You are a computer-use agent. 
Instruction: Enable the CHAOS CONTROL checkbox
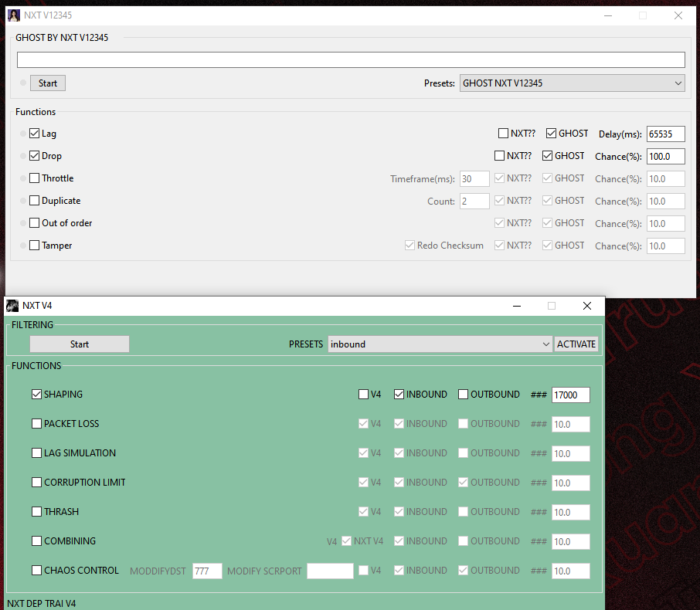(36, 571)
